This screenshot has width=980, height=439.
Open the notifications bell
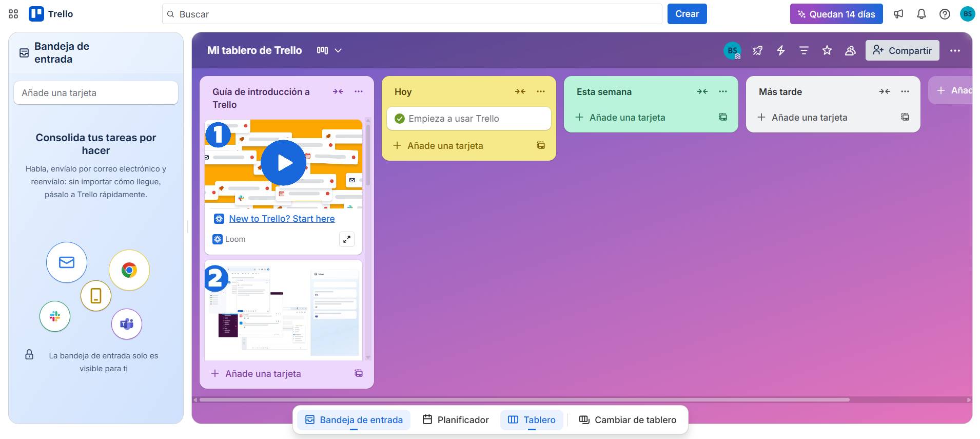(922, 14)
